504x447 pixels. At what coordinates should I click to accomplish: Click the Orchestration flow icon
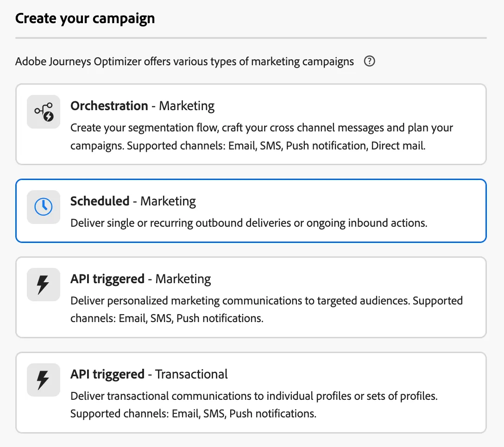point(44,112)
